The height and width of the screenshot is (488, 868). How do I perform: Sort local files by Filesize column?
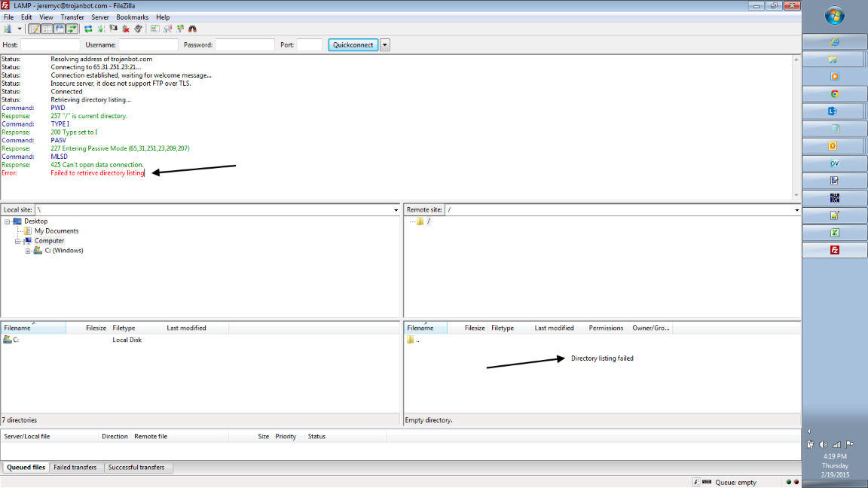tap(87, 328)
